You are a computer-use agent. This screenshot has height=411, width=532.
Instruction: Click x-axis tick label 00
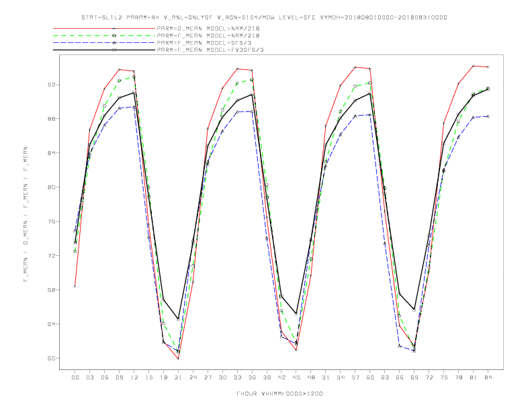(x=75, y=377)
